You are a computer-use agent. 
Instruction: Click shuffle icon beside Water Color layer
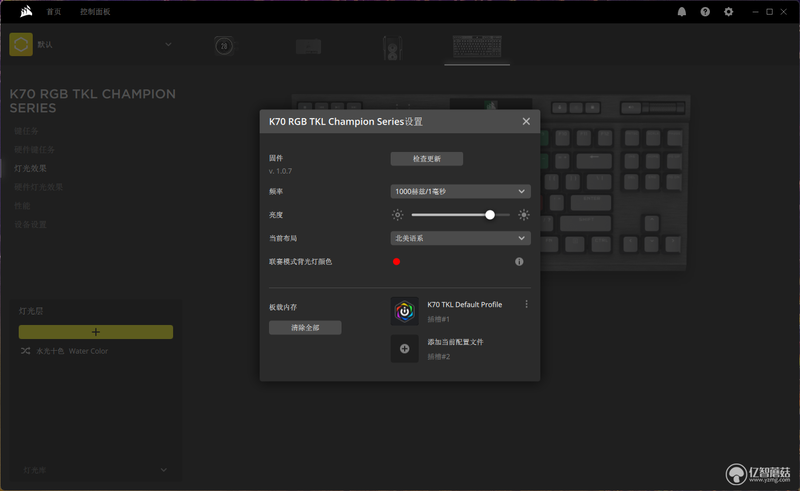pyautogui.click(x=25, y=351)
